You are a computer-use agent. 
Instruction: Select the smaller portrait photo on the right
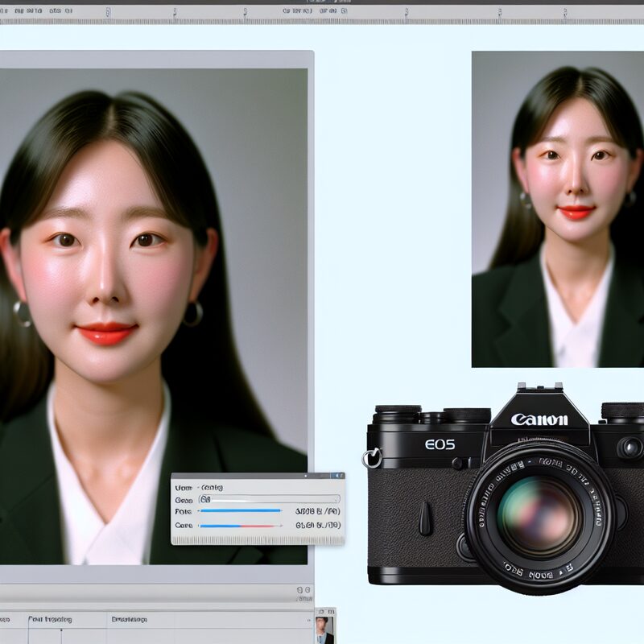557,209
